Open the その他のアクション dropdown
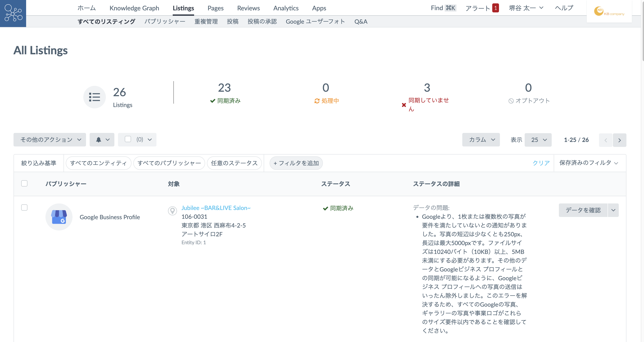The height and width of the screenshot is (342, 644). (50, 140)
